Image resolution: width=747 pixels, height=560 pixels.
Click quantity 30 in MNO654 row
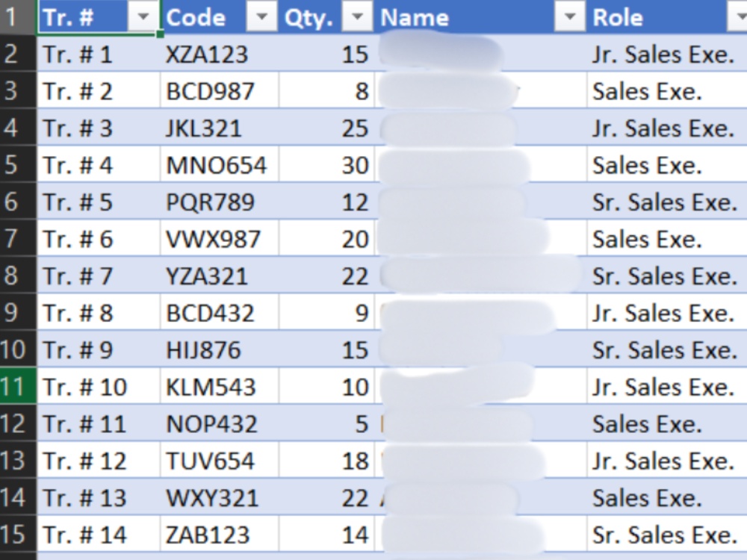point(327,165)
